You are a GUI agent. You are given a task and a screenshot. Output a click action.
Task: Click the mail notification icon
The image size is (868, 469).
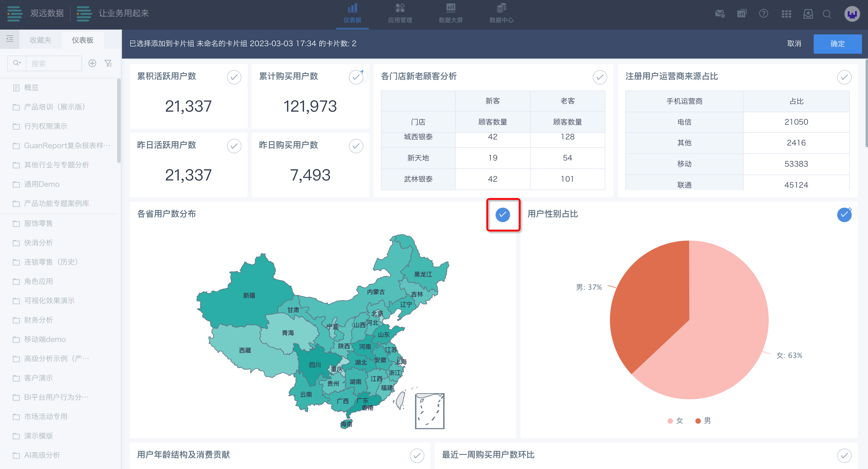pos(720,14)
